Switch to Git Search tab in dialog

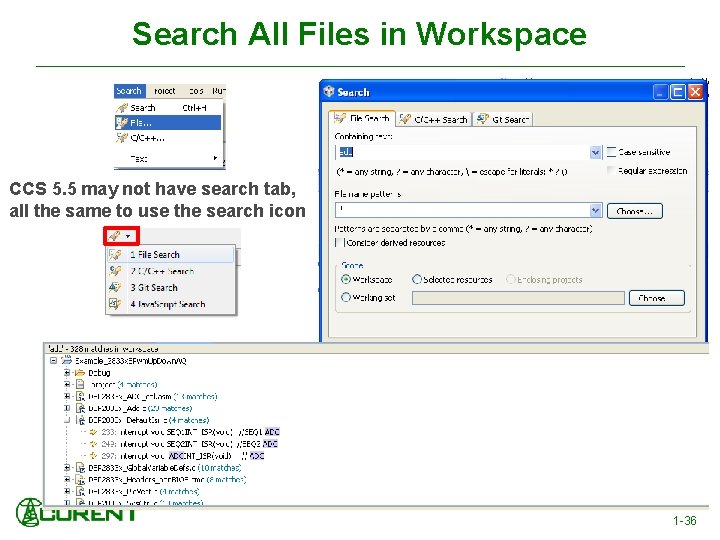[503, 119]
